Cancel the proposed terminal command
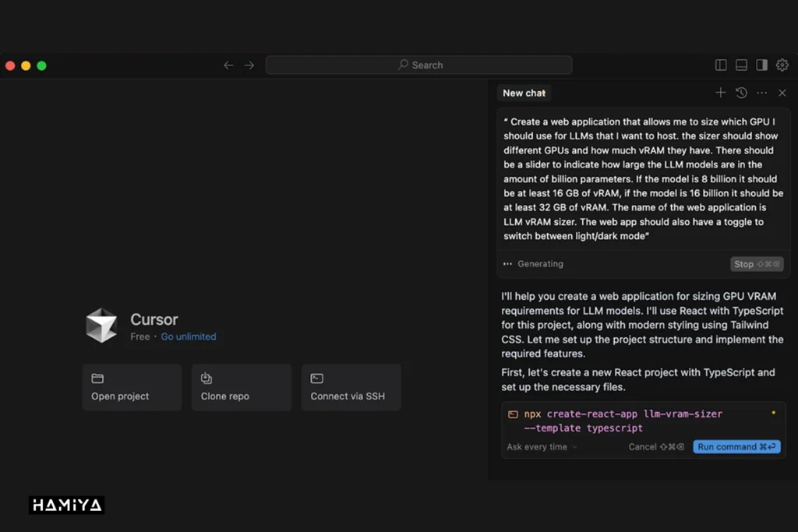This screenshot has width=798, height=532. point(650,447)
